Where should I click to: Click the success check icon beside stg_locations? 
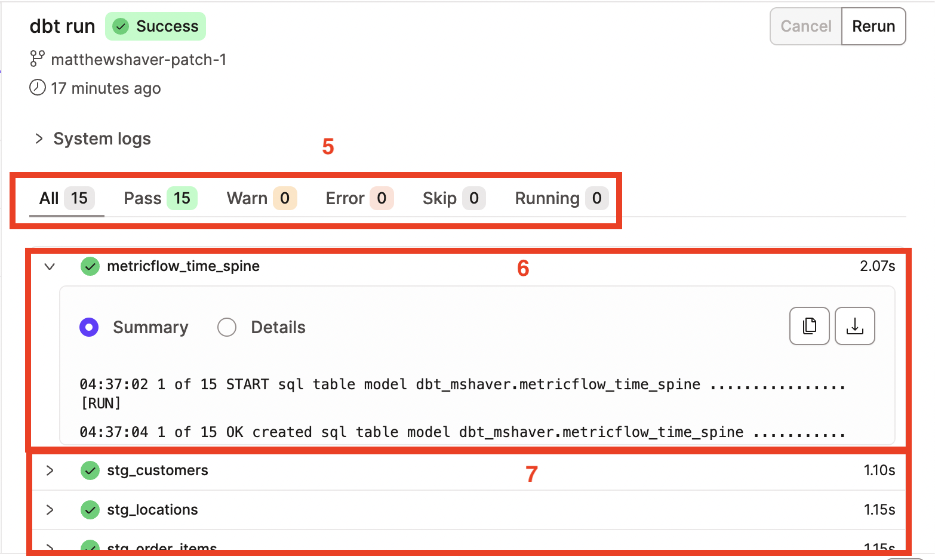(x=90, y=510)
